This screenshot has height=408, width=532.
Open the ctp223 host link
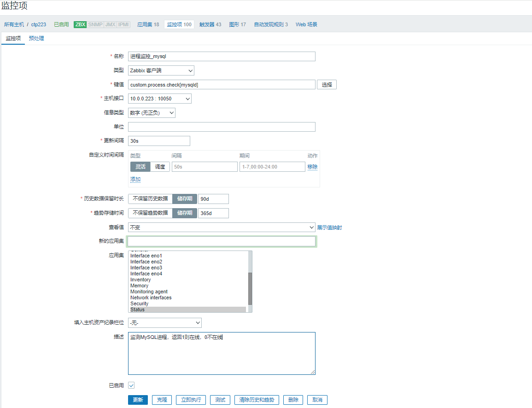(39, 24)
